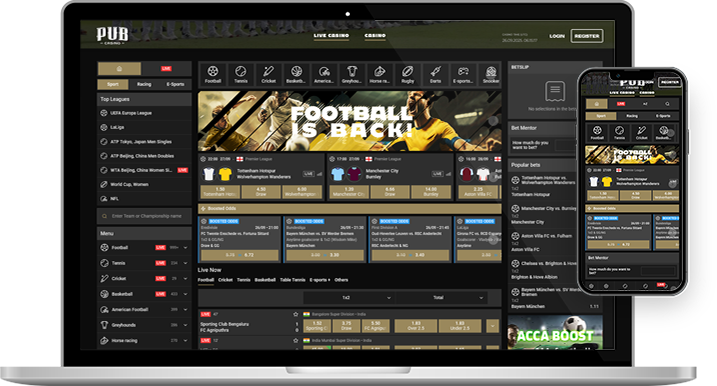Expand the American Football menu chevron
717x386 pixels.
(x=185, y=310)
